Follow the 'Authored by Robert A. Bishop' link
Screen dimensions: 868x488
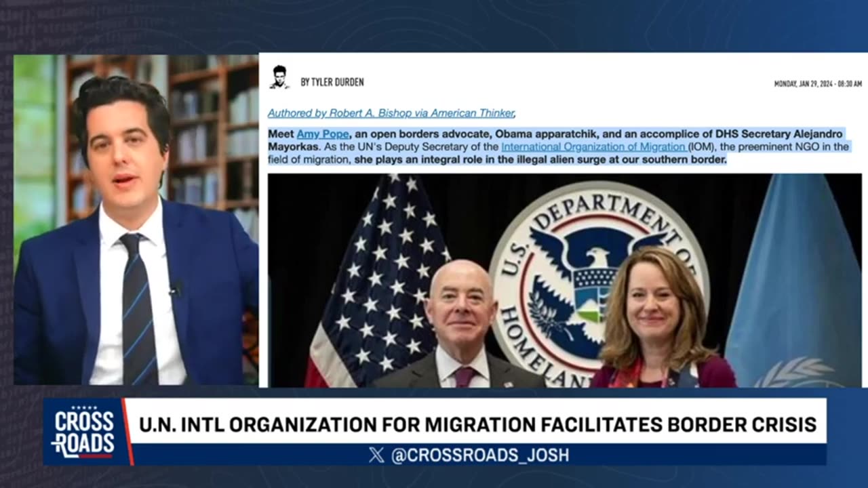pyautogui.click(x=391, y=113)
